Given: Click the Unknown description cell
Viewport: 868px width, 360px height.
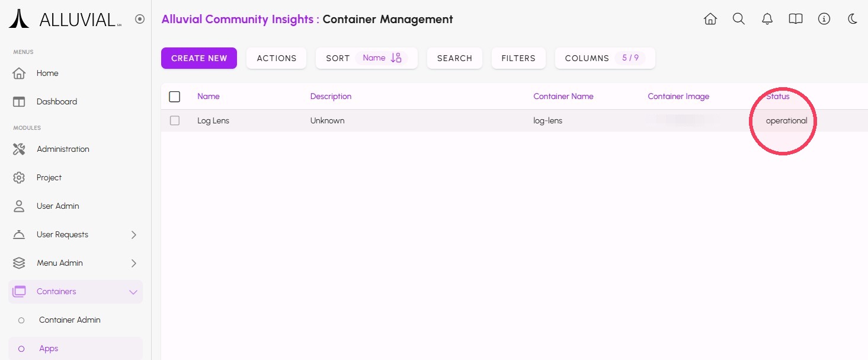Looking at the screenshot, I should click(x=327, y=120).
